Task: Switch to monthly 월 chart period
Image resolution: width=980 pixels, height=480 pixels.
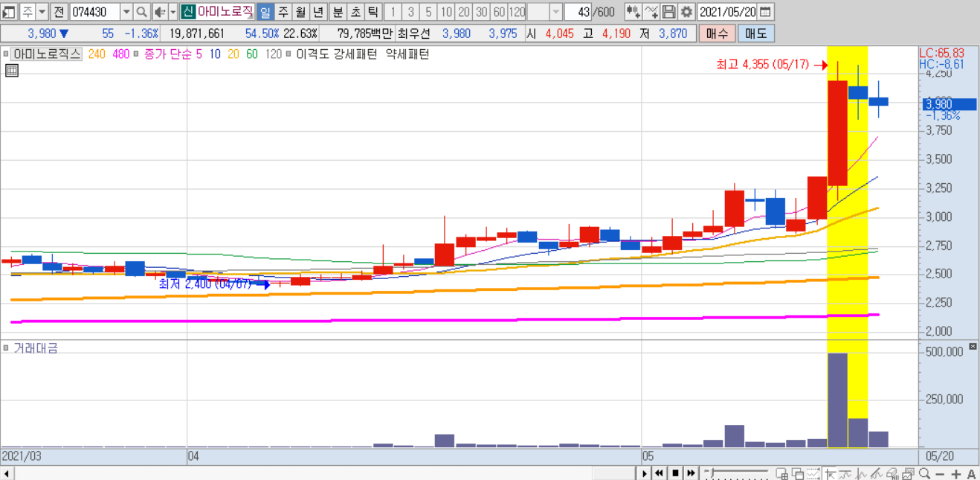Action: pos(300,12)
